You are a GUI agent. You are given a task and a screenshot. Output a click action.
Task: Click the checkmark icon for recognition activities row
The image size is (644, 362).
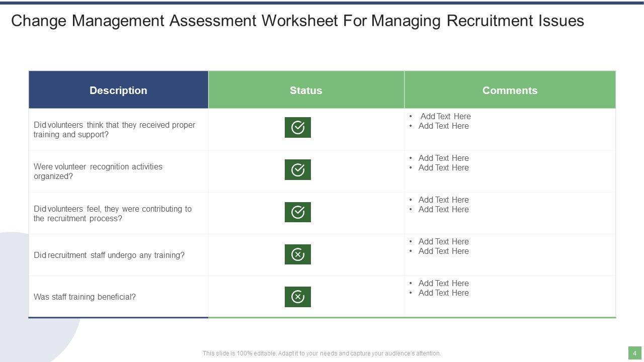point(298,169)
